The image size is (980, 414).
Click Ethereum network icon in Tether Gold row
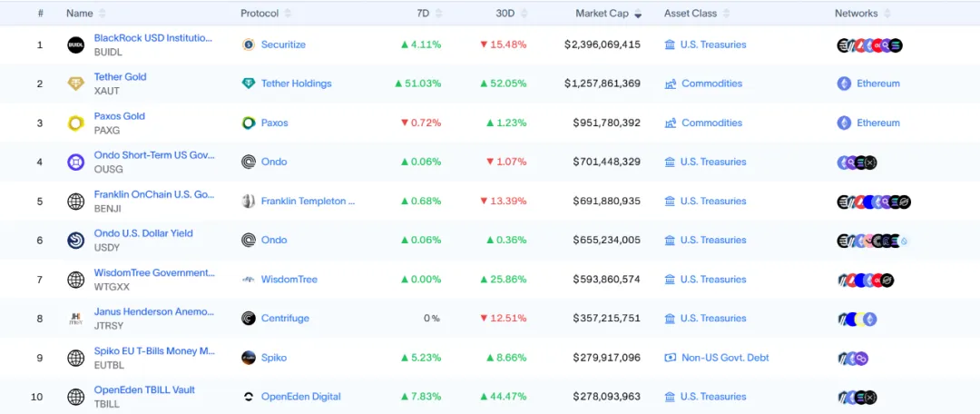pos(844,84)
